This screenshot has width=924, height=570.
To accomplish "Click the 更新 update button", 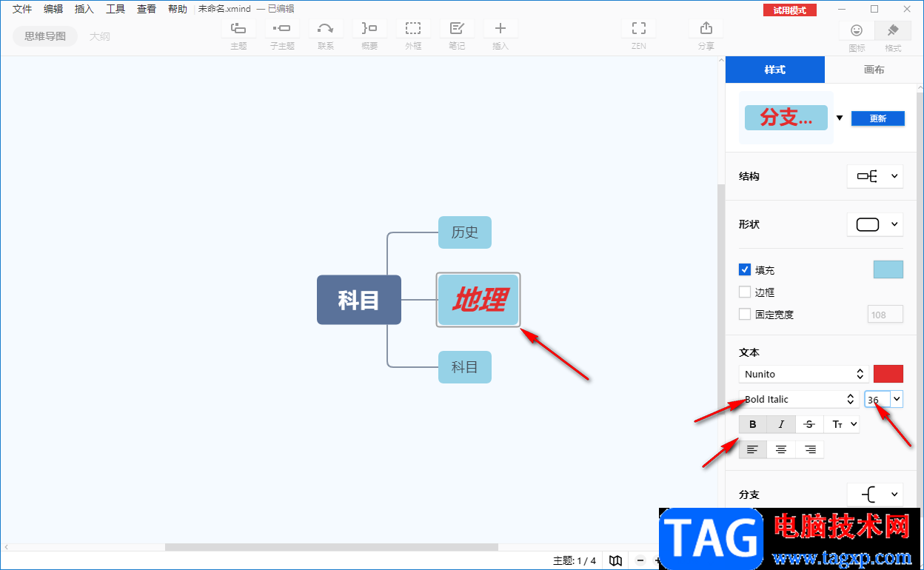I will (878, 118).
